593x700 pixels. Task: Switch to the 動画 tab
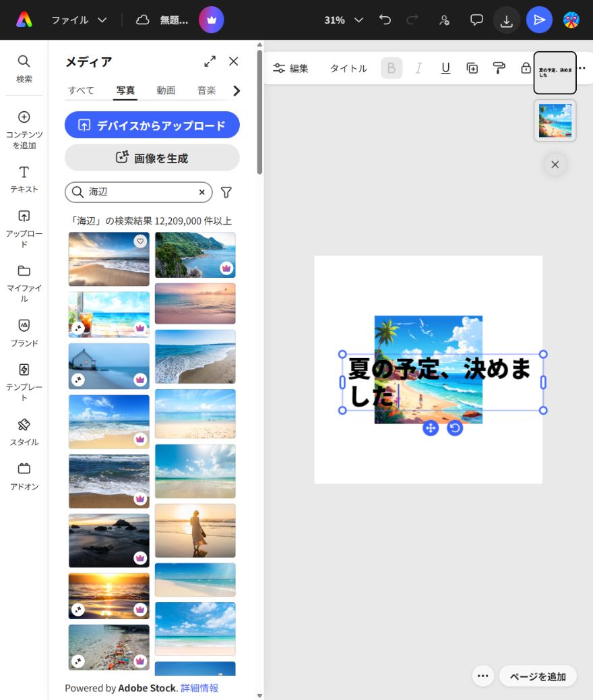point(166,90)
